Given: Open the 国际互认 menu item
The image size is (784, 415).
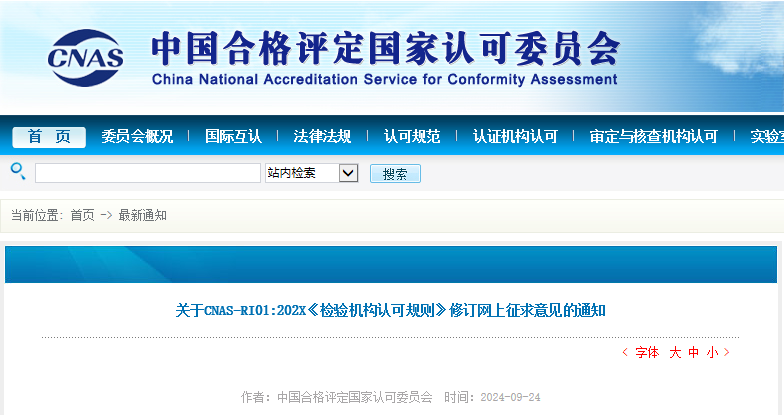Looking at the screenshot, I should pyautogui.click(x=233, y=136).
